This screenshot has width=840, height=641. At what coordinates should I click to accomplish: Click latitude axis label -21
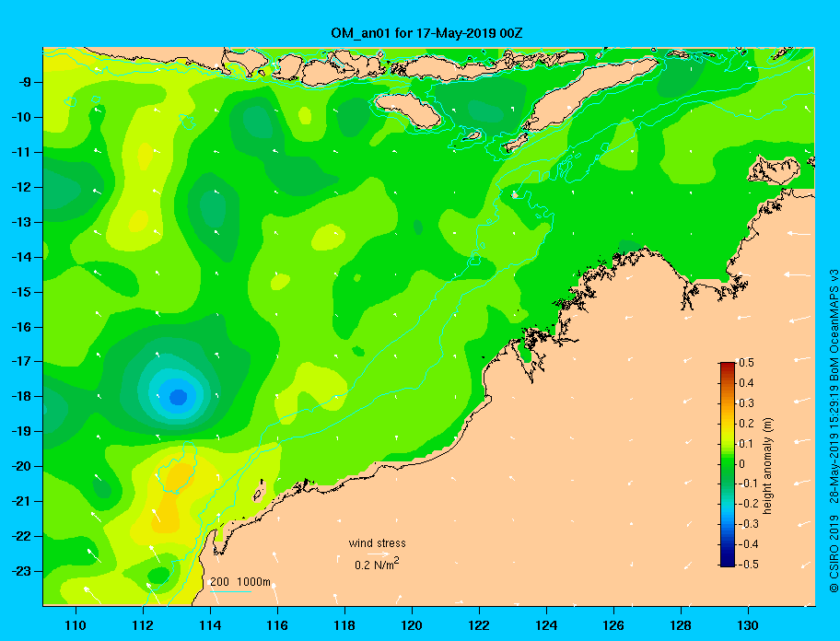[20, 501]
